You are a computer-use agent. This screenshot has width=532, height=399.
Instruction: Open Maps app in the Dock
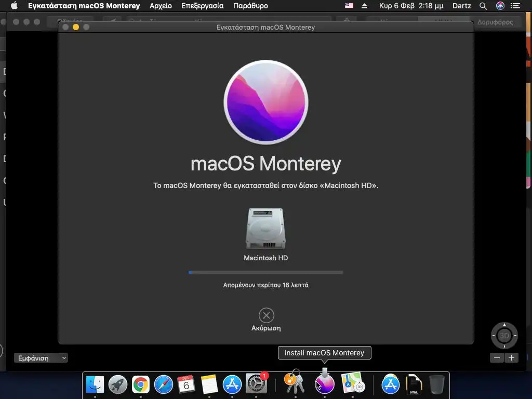(353, 383)
